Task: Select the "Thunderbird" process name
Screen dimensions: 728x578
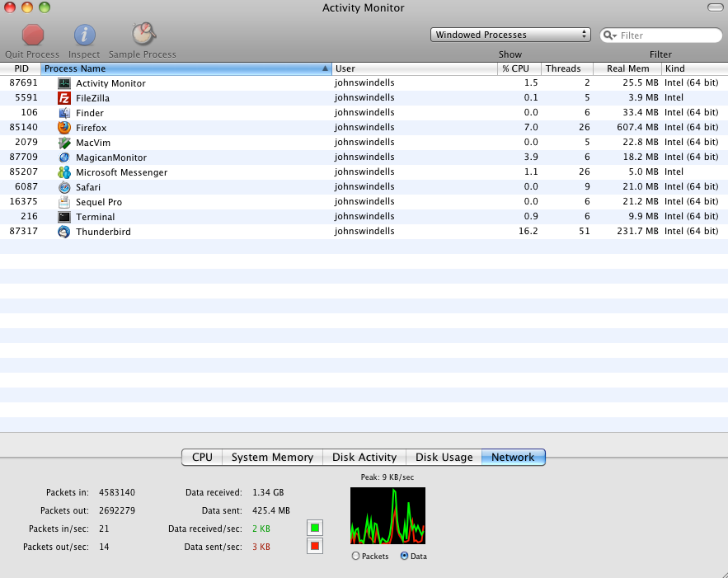Action: coord(103,232)
